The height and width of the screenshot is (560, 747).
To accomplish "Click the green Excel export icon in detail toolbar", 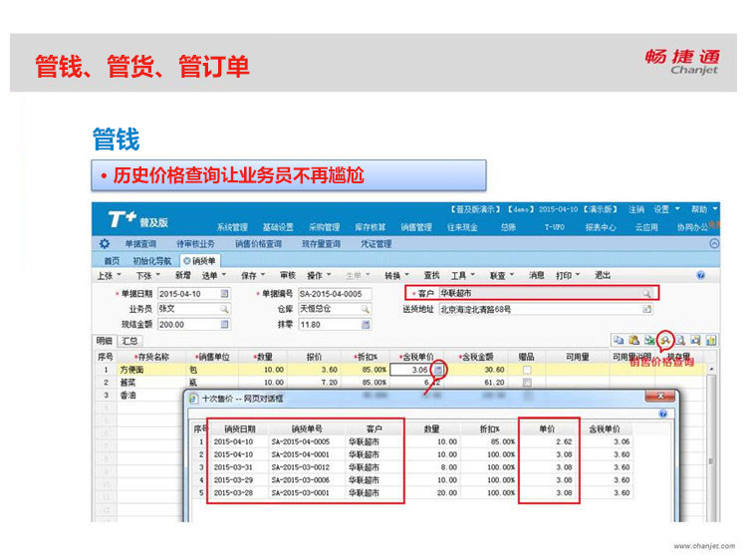I will [649, 340].
